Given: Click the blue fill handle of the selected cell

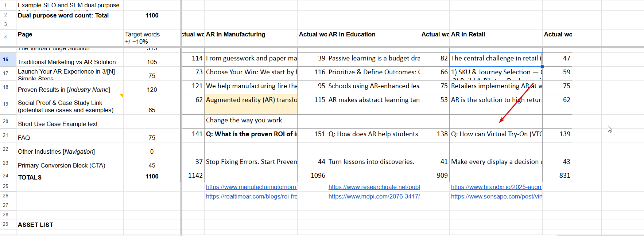Looking at the screenshot, I should tap(542, 67).
